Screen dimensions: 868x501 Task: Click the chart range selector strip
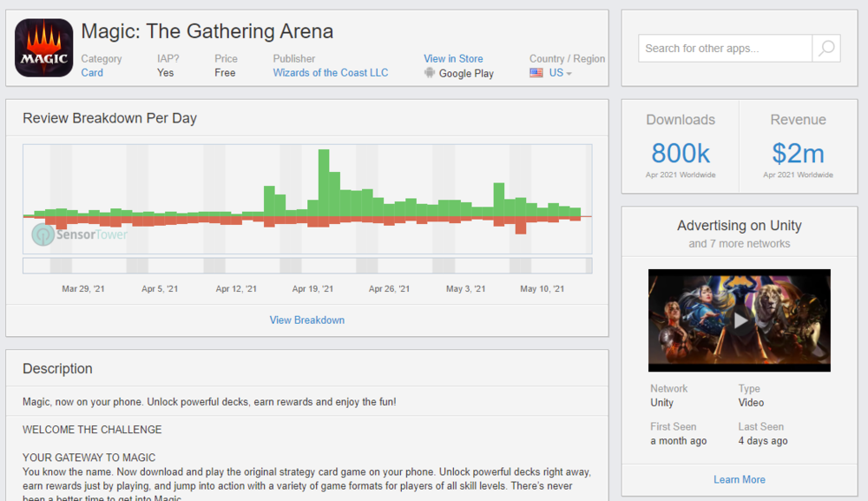pyautogui.click(x=307, y=266)
